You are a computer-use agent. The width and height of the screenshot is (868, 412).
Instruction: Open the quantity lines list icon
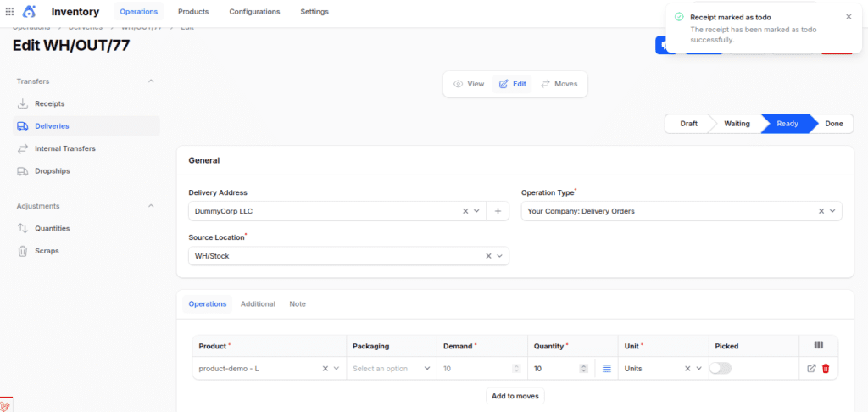coord(606,368)
